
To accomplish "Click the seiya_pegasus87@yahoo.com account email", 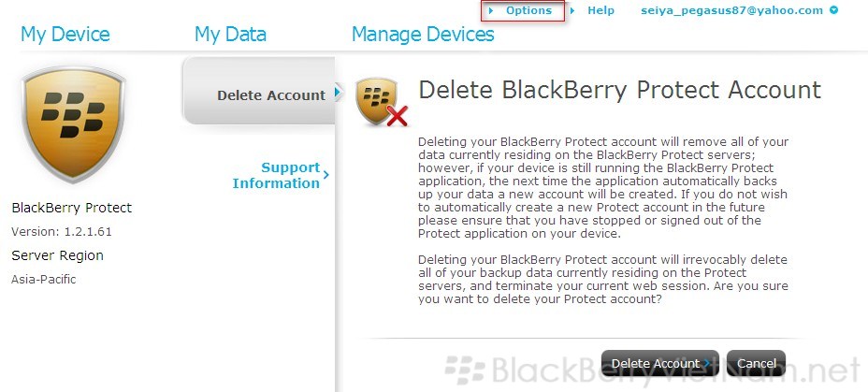I will pos(731,11).
